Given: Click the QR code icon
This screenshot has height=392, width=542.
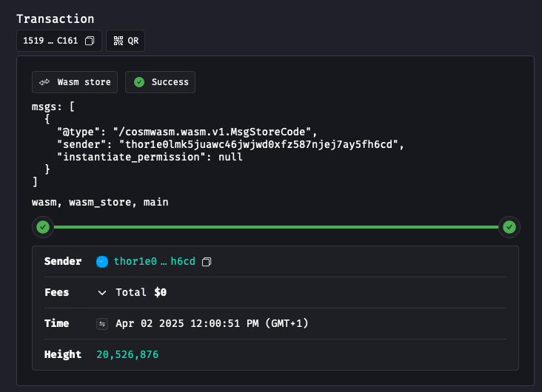Looking at the screenshot, I should pos(118,41).
